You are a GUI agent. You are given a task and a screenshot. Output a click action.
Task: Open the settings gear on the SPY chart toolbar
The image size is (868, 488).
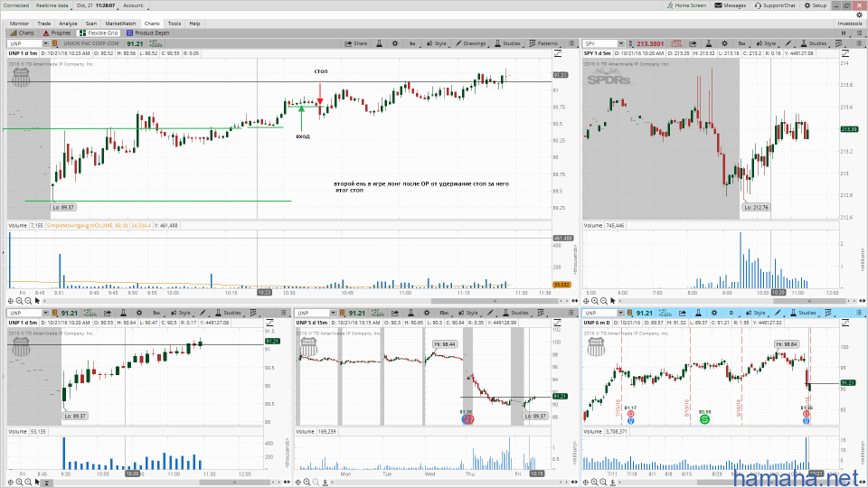(724, 43)
